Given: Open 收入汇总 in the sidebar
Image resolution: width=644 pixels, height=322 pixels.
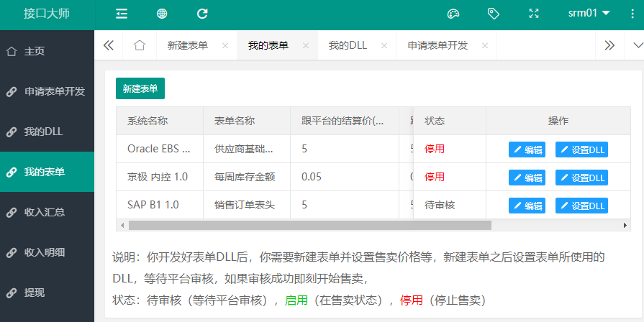Looking at the screenshot, I should coord(45,212).
